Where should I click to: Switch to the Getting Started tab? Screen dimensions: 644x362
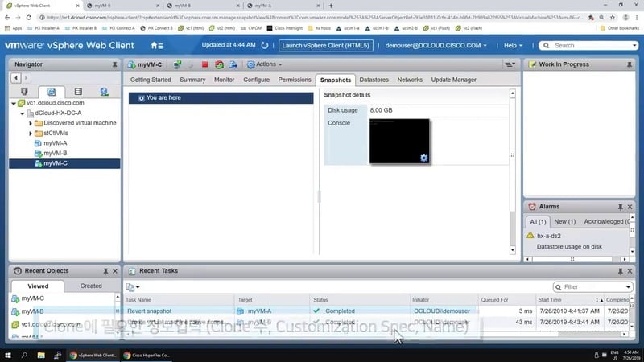click(x=151, y=80)
